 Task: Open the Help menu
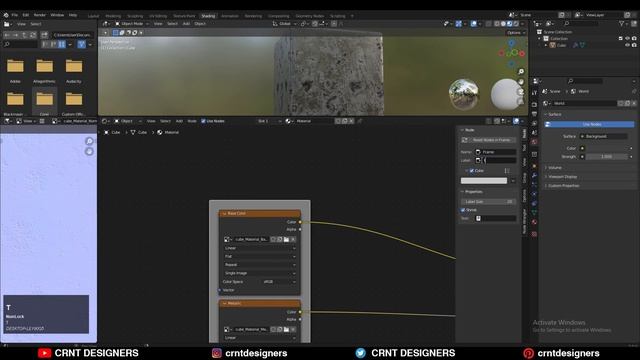pyautogui.click(x=73, y=15)
